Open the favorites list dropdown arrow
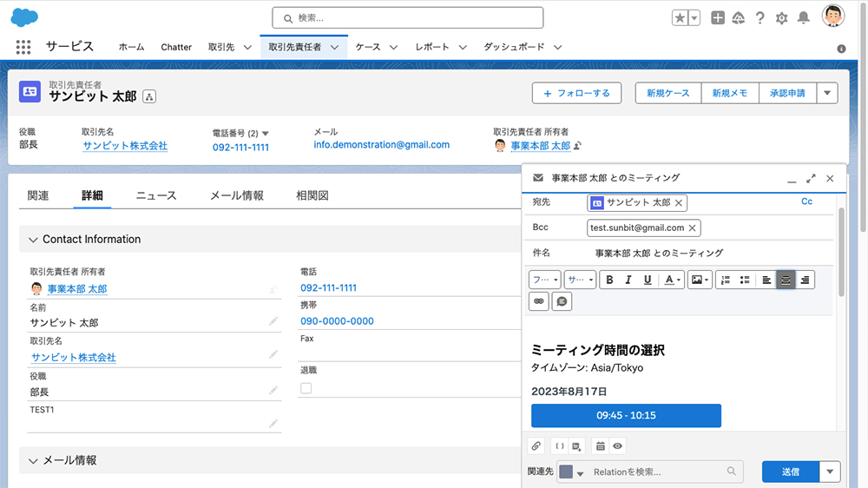868x488 pixels. click(694, 17)
